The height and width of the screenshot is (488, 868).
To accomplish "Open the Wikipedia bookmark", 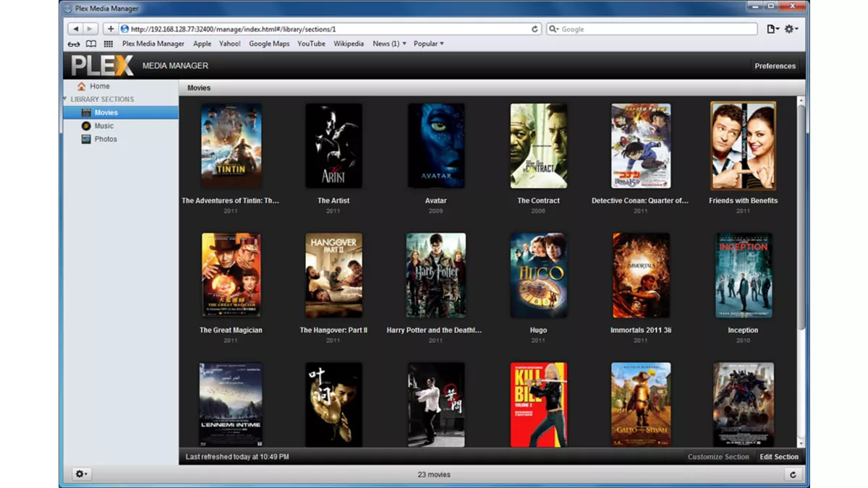I will click(x=349, y=44).
